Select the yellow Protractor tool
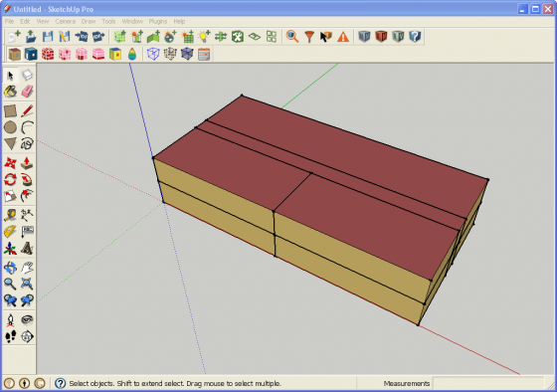The image size is (557, 392). point(10,232)
